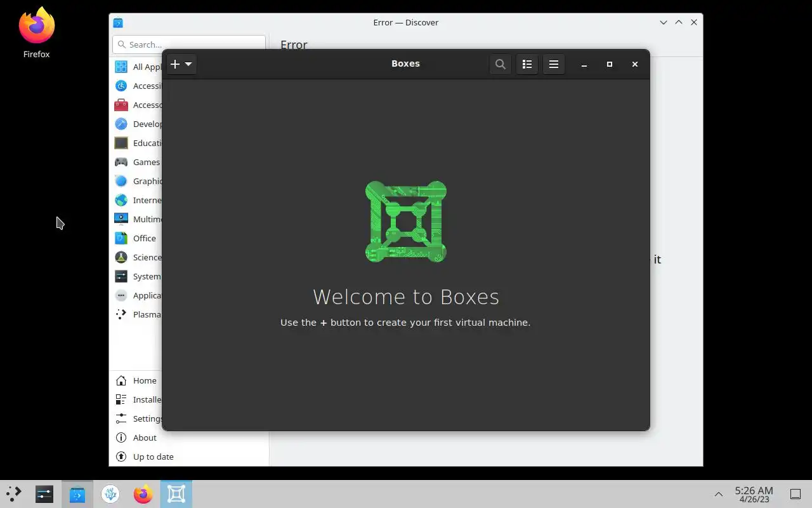Open Installed list icon in Discover
Screen dimensions: 812x508
point(121,399)
